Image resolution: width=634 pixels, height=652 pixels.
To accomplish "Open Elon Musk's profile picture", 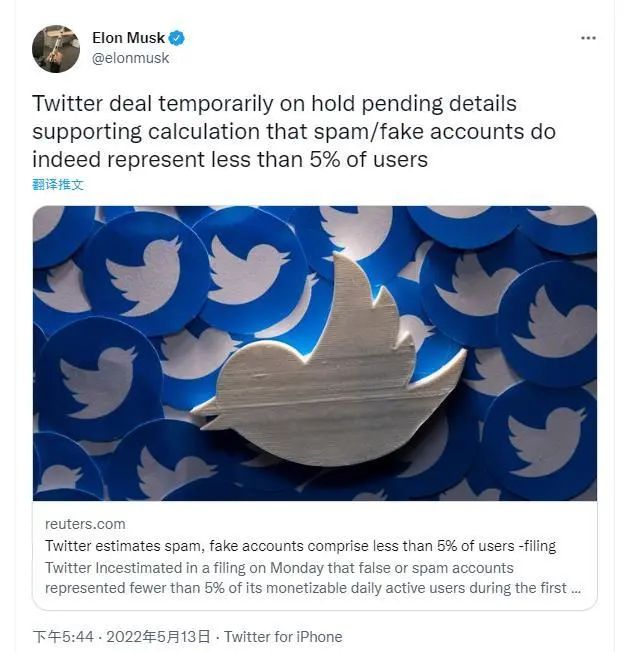I will 56,48.
